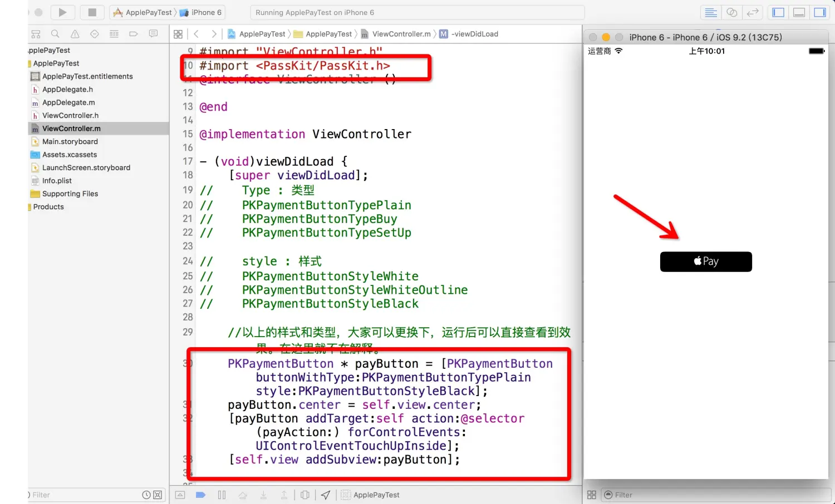This screenshot has height=504, width=835.
Task: Open Info.plist
Action: point(57,181)
